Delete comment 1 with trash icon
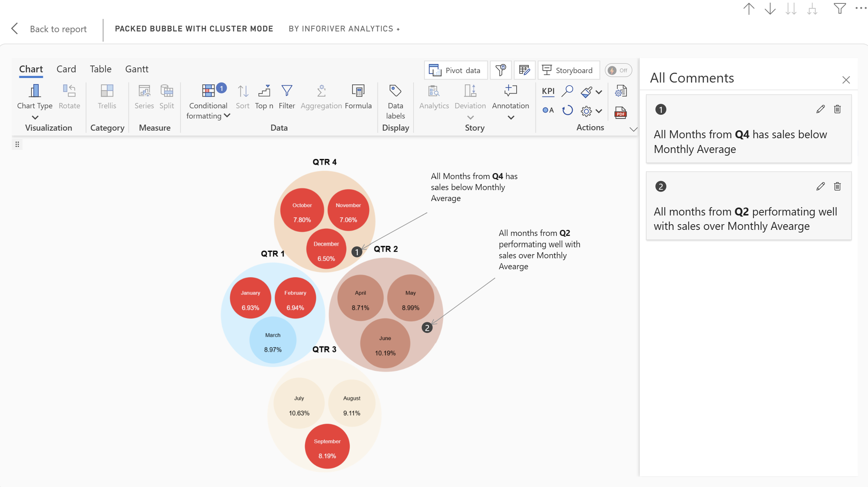868x487 pixels. tap(837, 109)
